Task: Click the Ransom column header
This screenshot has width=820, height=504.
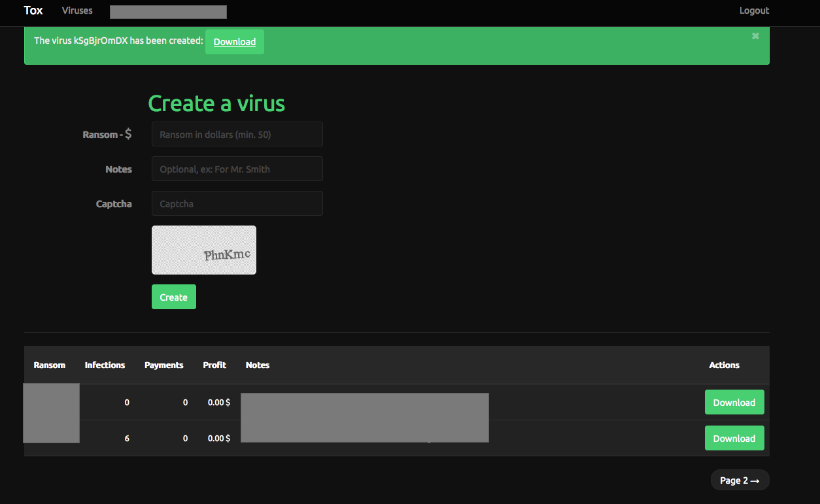Action: click(x=50, y=365)
